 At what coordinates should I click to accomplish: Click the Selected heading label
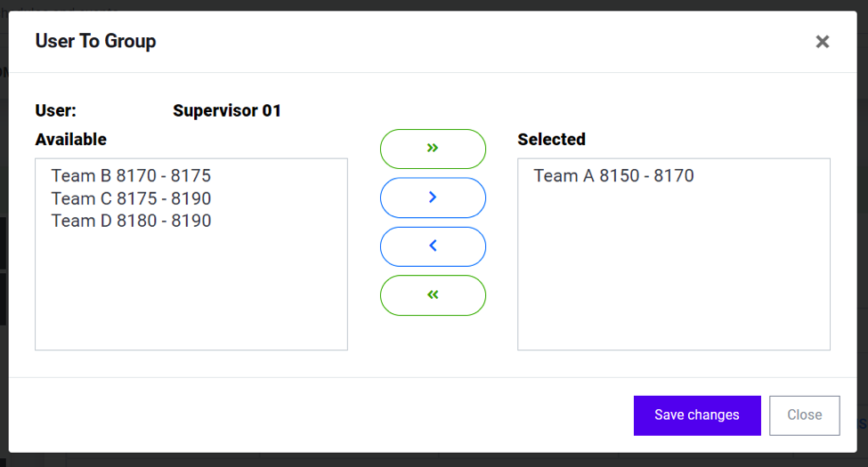551,140
